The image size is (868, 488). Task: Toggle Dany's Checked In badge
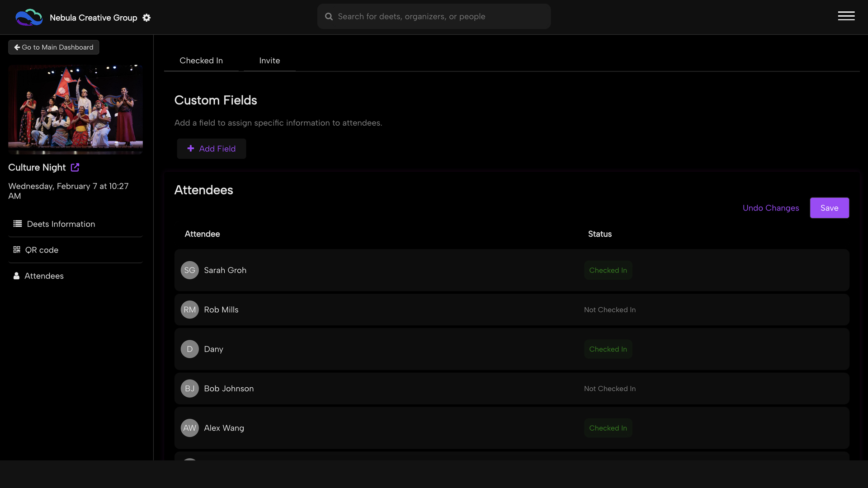pyautogui.click(x=608, y=349)
